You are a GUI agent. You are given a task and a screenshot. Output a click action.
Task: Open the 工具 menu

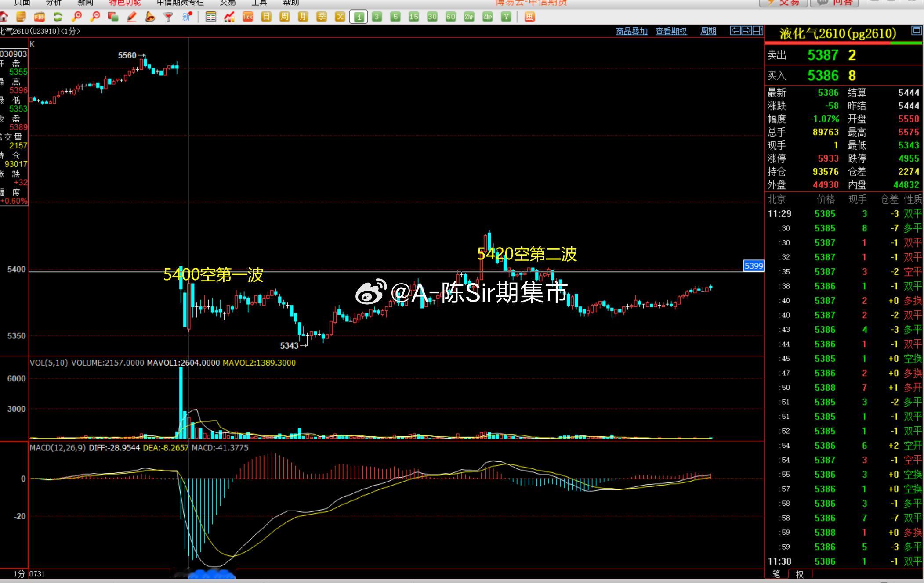click(259, 3)
